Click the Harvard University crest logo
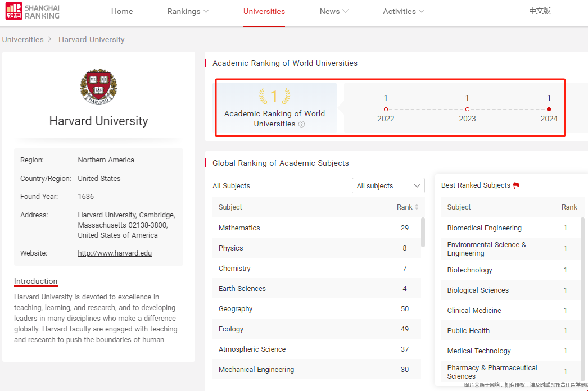 point(98,87)
